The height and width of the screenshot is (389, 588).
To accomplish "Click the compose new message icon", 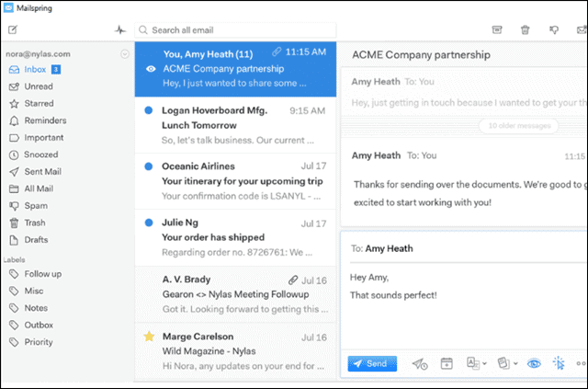I will pyautogui.click(x=13, y=29).
